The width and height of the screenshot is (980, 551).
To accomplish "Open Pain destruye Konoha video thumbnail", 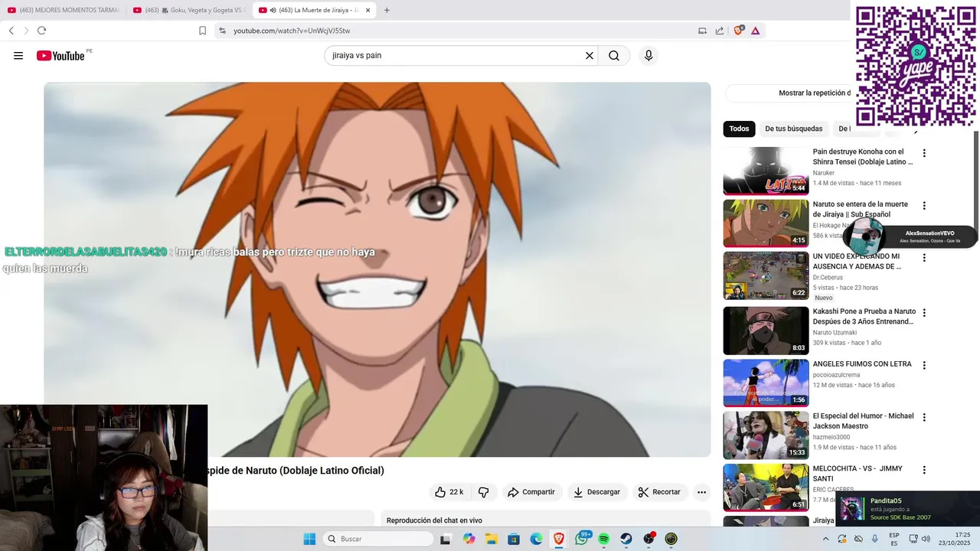I will click(766, 171).
